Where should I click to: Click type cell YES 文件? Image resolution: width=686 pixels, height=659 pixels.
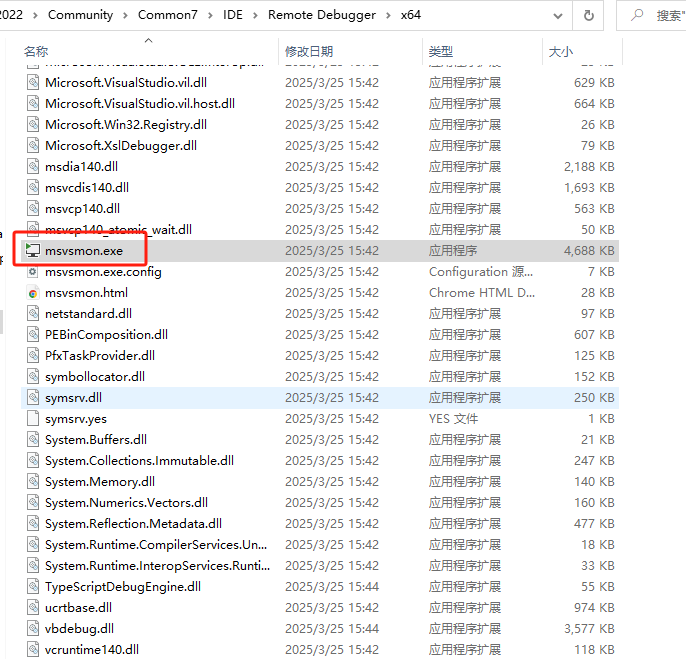(x=453, y=419)
